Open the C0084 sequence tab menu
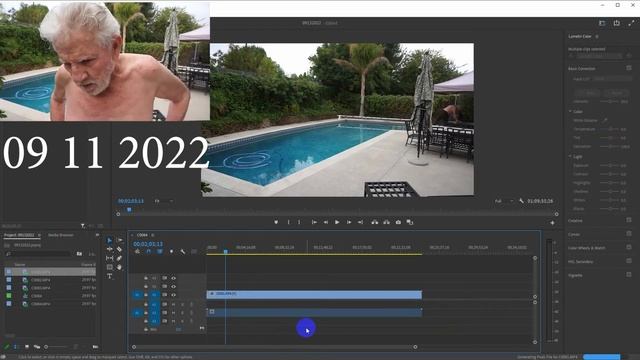The image size is (640, 360). [x=153, y=235]
